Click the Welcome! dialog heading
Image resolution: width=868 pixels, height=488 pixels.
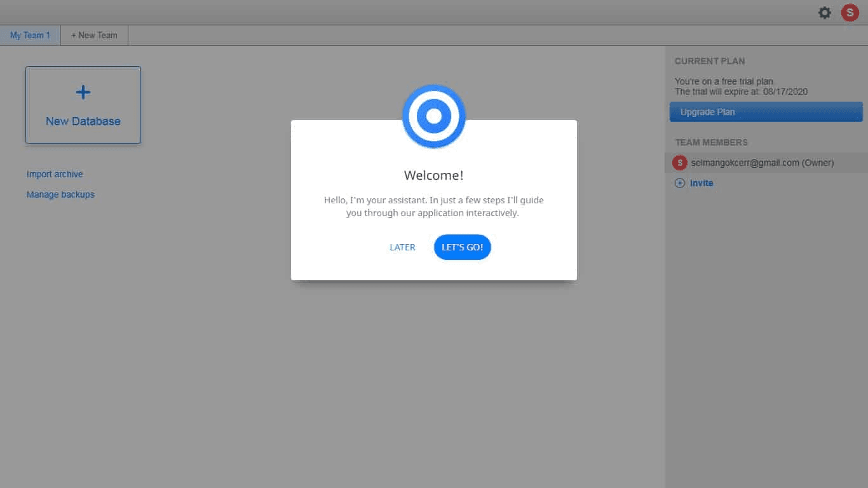tap(434, 175)
